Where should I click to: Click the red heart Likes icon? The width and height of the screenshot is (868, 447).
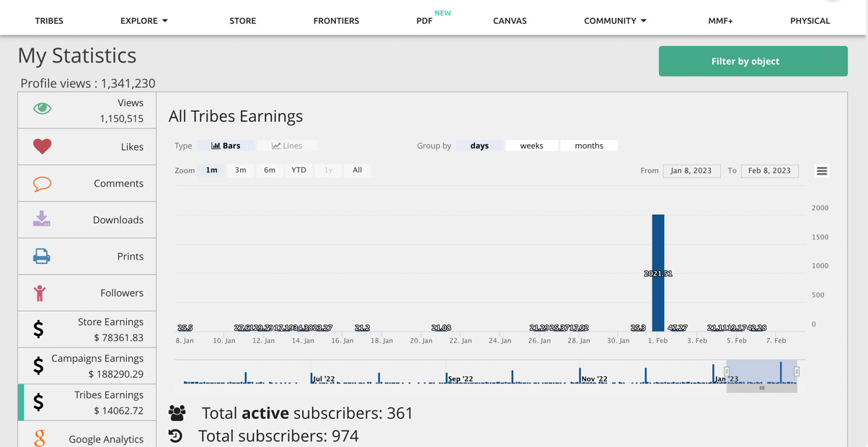pyautogui.click(x=42, y=146)
